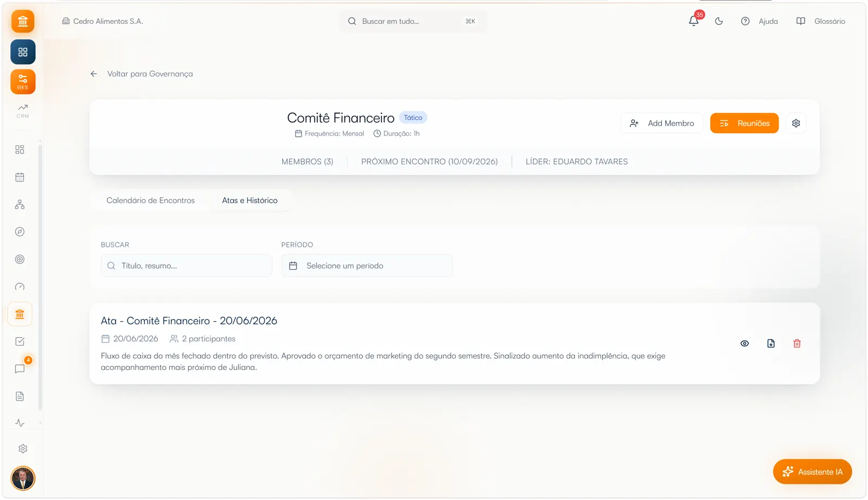Click the Buscar em tudo search field
Screen dimensions: 868x500
413,22
